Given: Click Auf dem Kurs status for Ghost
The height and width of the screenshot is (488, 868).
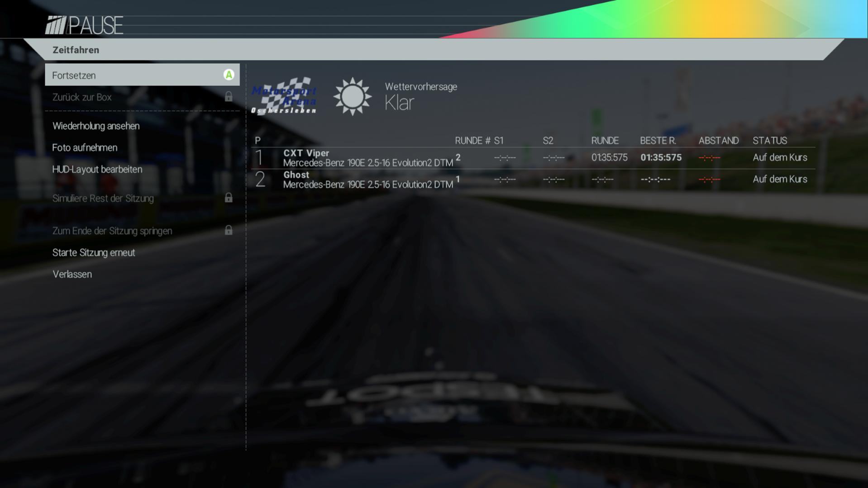Looking at the screenshot, I should coord(780,179).
